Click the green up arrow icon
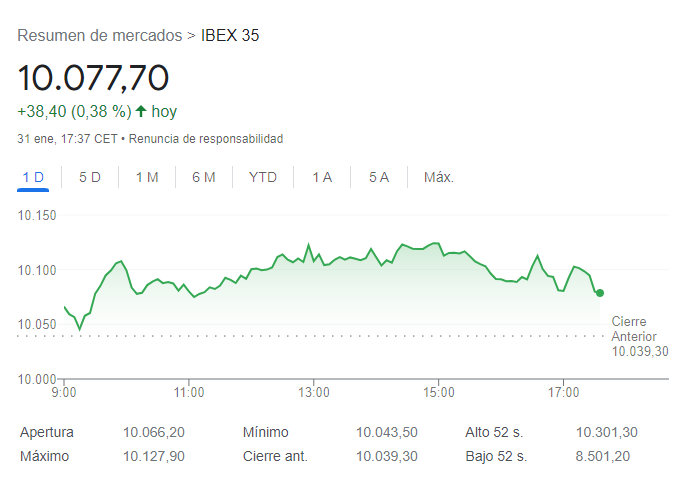 141,111
